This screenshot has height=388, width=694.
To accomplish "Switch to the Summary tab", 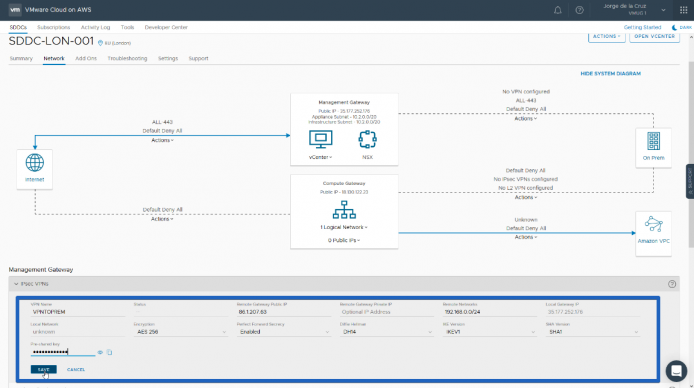I will [x=21, y=58].
